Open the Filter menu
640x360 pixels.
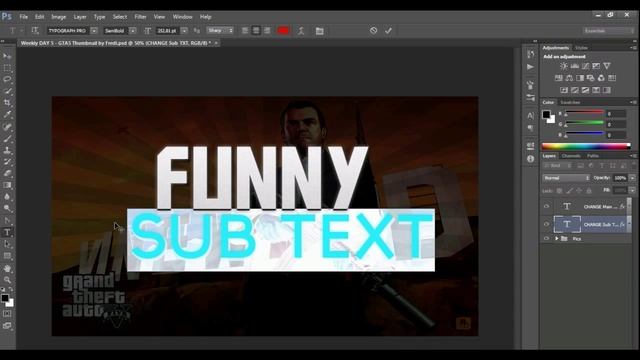[140, 17]
